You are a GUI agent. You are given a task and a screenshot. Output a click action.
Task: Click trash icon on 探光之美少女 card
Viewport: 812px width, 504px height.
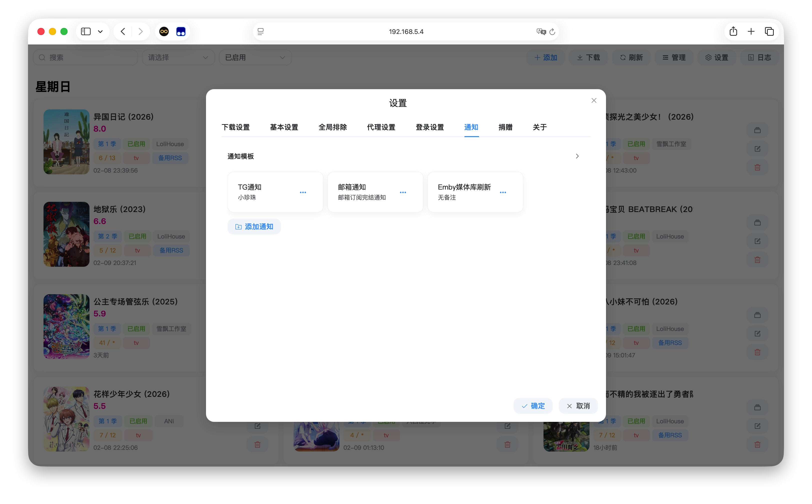coord(757,167)
